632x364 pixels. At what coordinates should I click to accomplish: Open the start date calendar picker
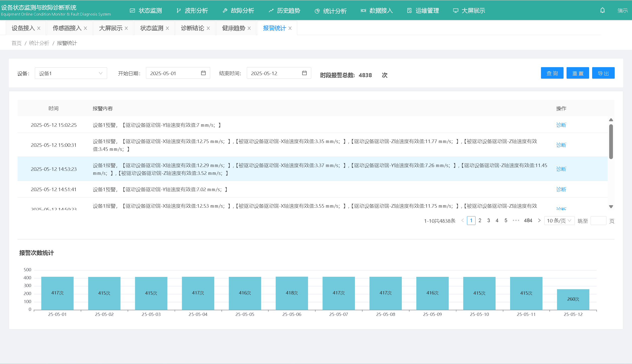tap(204, 73)
